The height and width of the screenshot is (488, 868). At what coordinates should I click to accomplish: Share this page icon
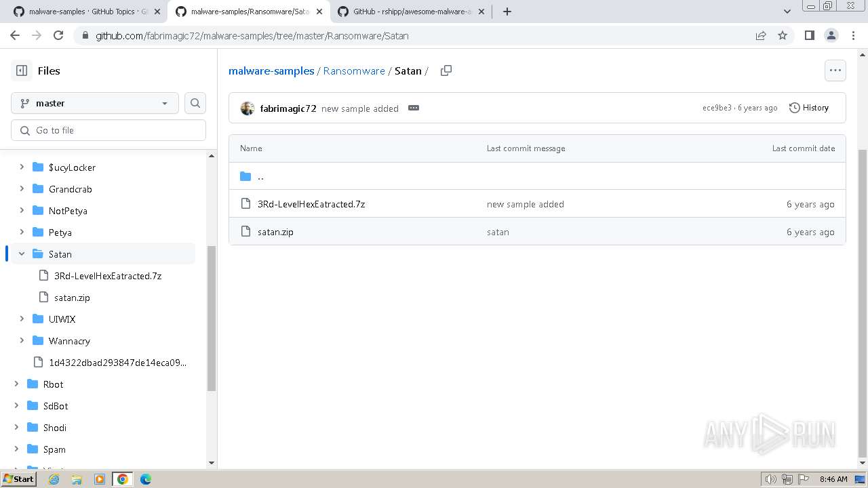click(761, 35)
